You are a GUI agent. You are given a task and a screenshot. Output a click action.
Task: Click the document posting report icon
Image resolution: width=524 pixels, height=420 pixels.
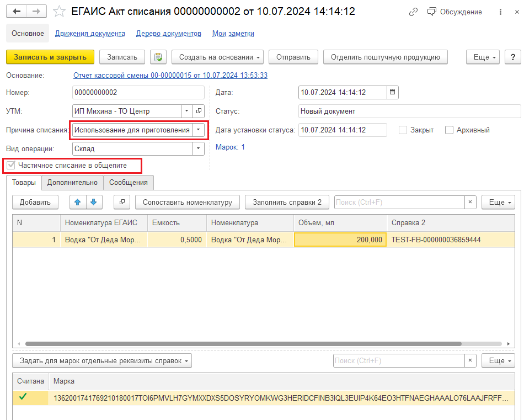(x=158, y=57)
